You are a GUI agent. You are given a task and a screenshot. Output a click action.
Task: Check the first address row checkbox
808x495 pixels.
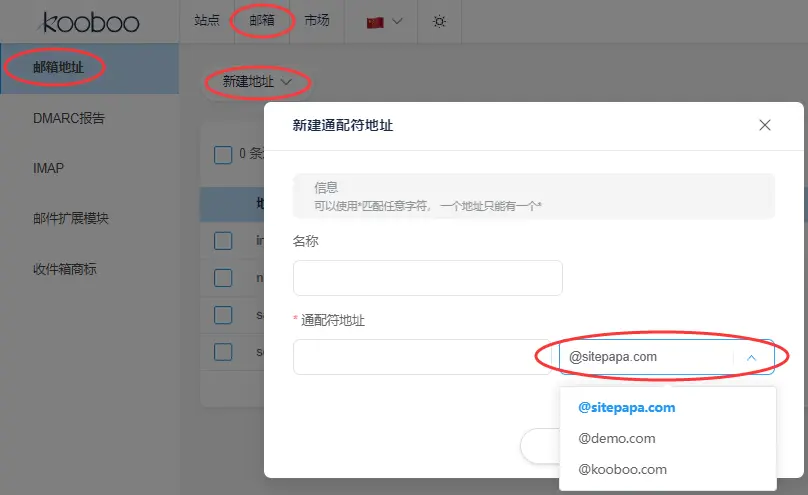pos(223,241)
